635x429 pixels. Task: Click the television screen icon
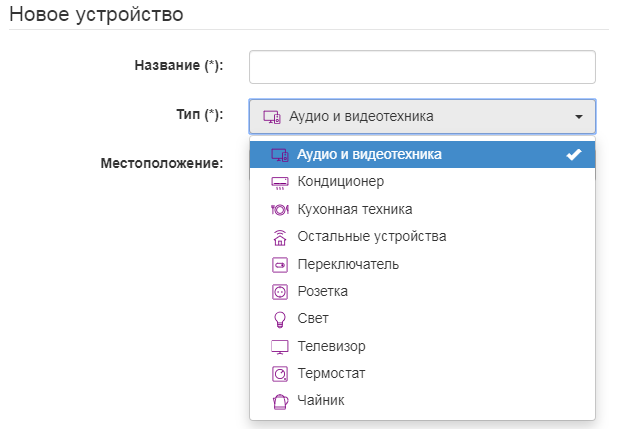click(279, 347)
